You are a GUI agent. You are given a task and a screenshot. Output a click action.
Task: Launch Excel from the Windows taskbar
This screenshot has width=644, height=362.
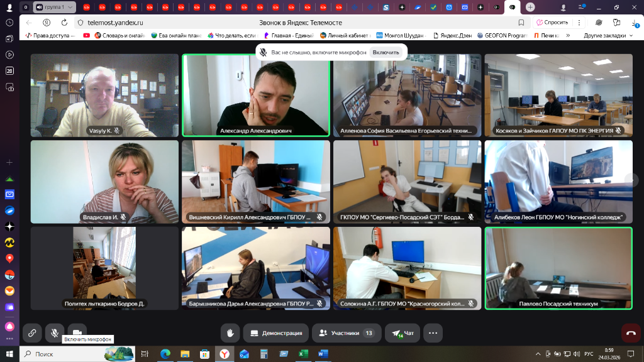tap(303, 354)
